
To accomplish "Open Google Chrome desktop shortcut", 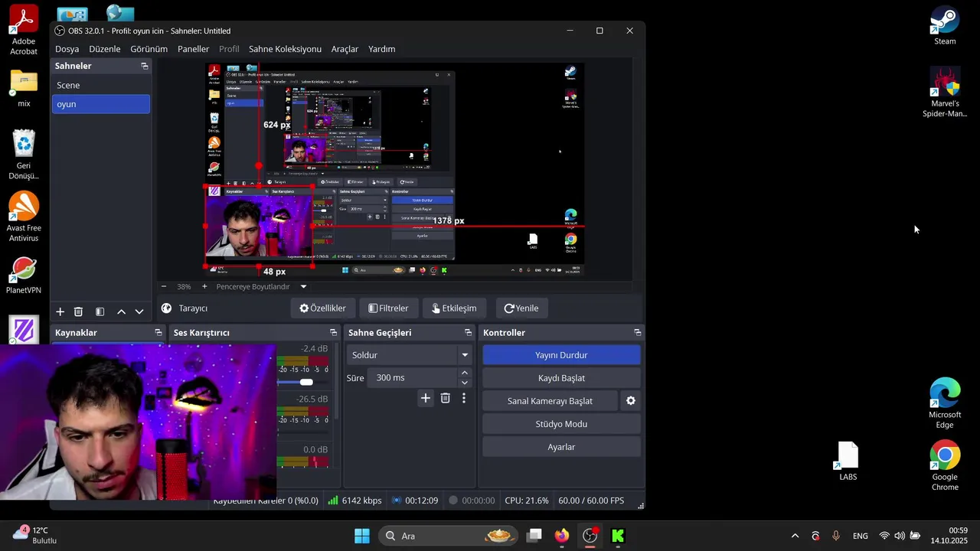I will point(945,466).
